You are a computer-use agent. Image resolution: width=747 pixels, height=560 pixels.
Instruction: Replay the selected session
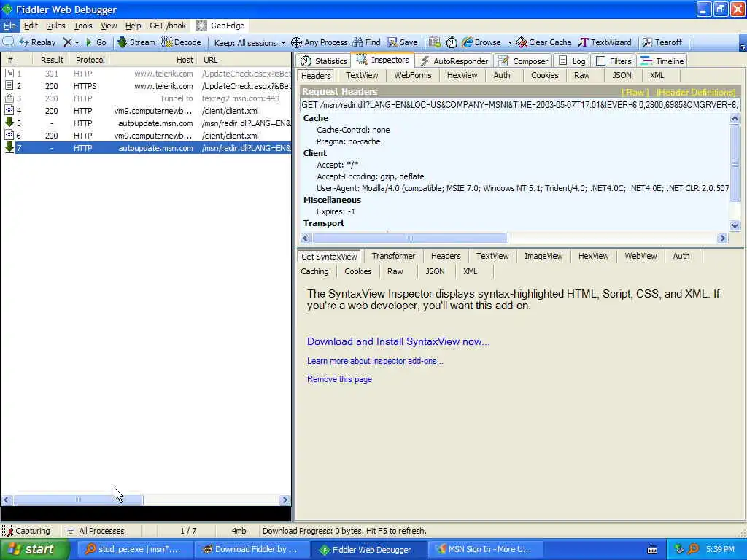coord(38,42)
